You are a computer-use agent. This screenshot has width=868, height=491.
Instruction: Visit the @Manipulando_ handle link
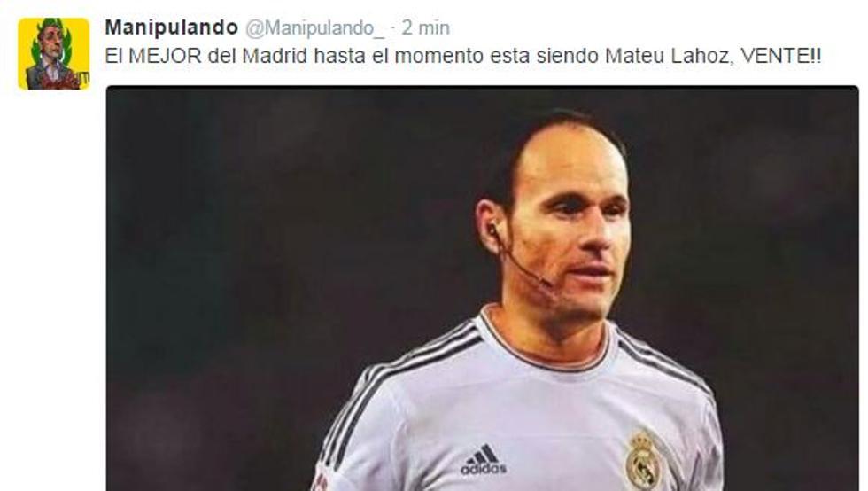pos(314,27)
